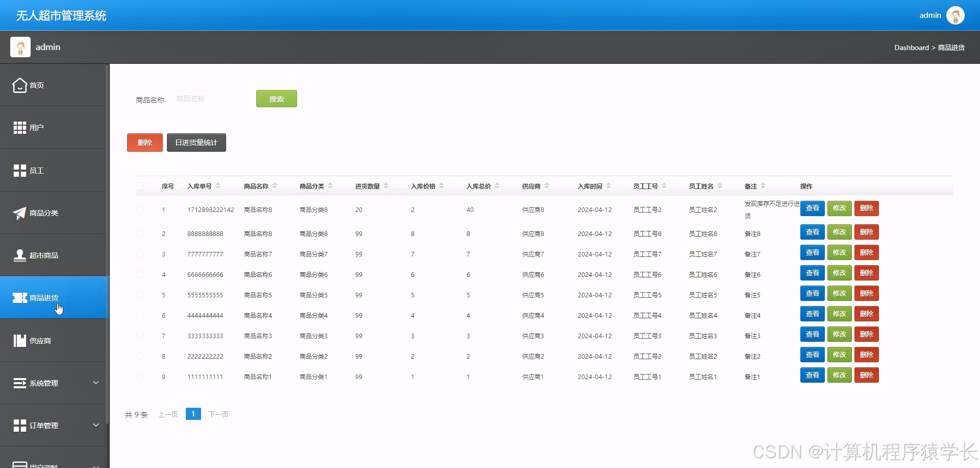Viewport: 980px width, 468px height.
Task: Sort by 商品分类 column arrows
Action: [330, 186]
